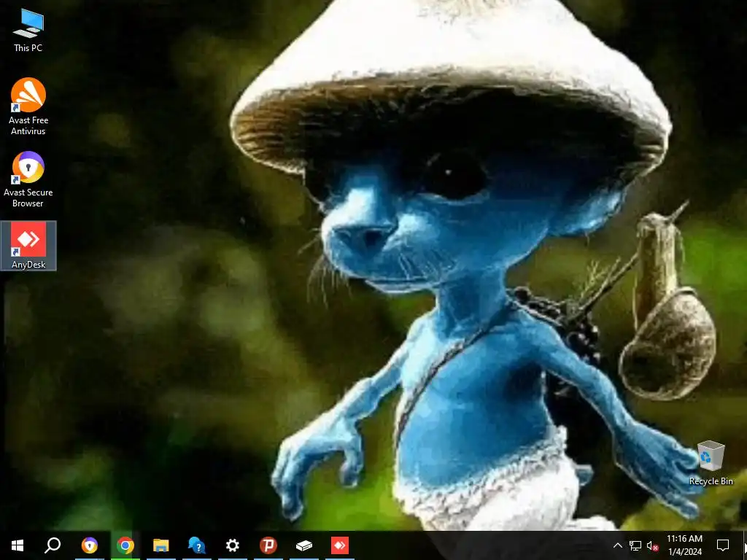
Task: Open the white drive-shaped taskbar app
Action: pyautogui.click(x=304, y=545)
